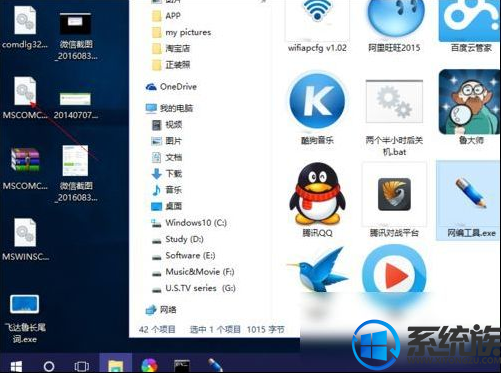The image size is (501, 373).
Task: Open the 图片 library
Action: [167, 141]
